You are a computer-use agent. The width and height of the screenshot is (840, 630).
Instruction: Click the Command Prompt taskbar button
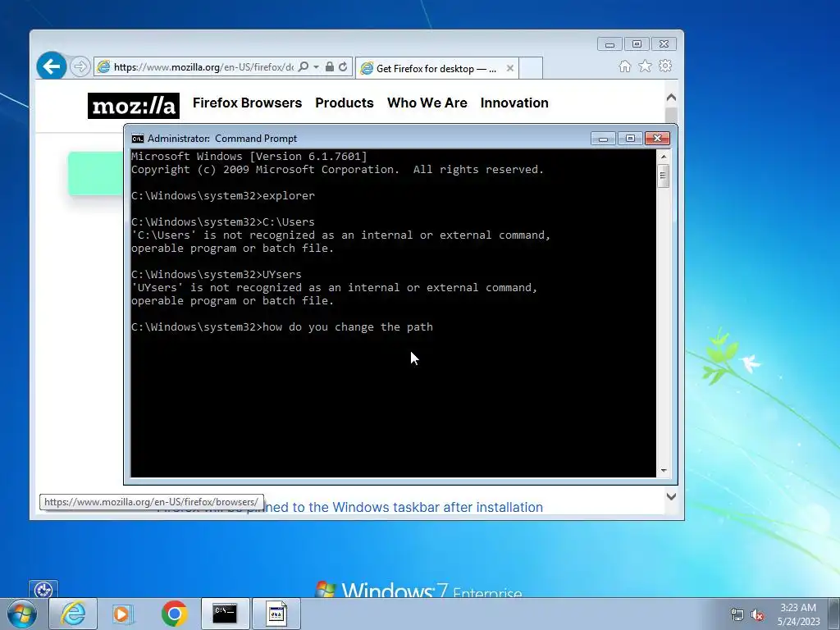click(225, 614)
